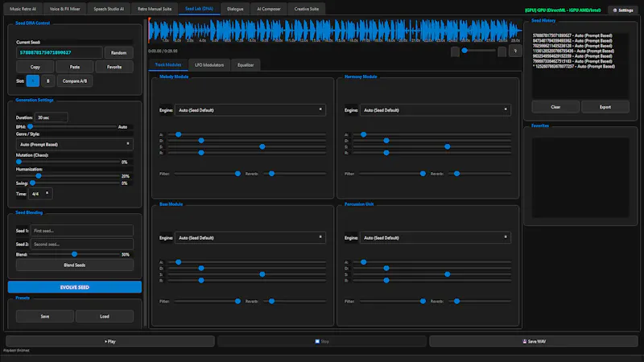Click Save WAV to export audio

(534, 341)
